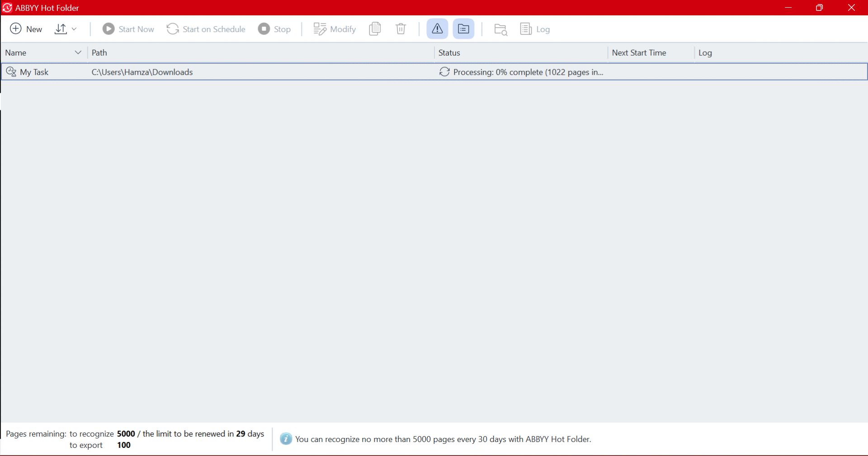Click the 100 pages to export value
This screenshot has height=456, width=868.
point(124,445)
